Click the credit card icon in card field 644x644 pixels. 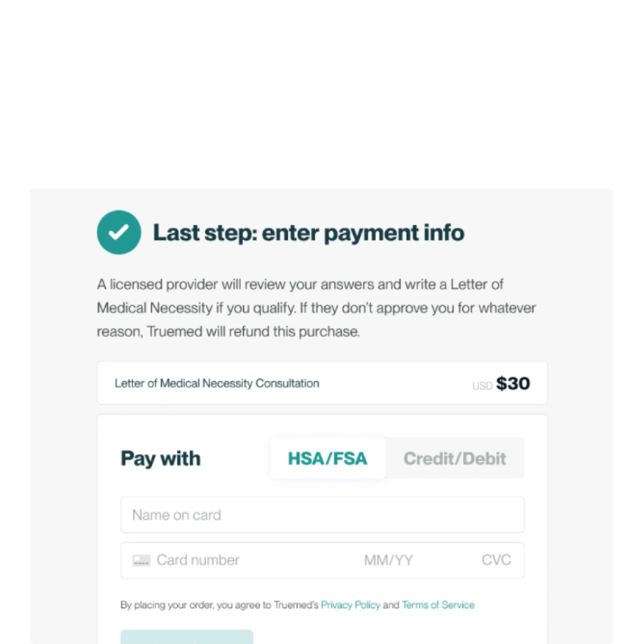141,561
